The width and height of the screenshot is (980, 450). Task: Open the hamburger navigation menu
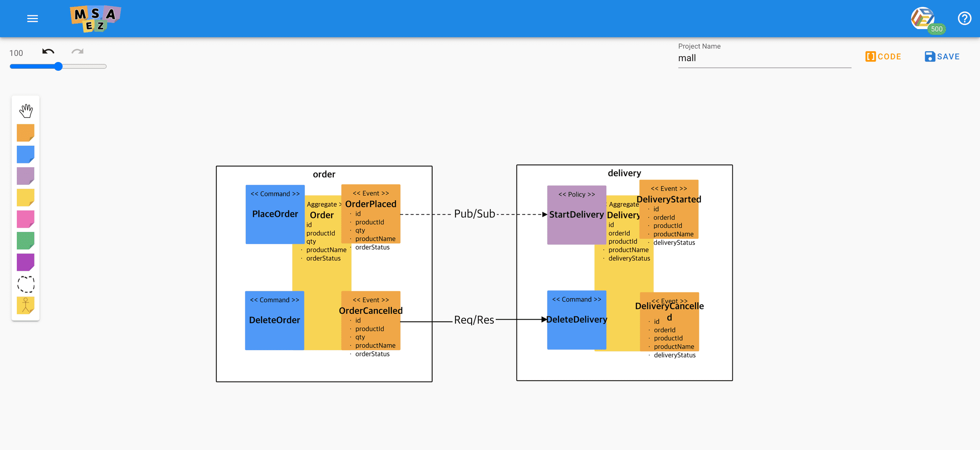32,18
